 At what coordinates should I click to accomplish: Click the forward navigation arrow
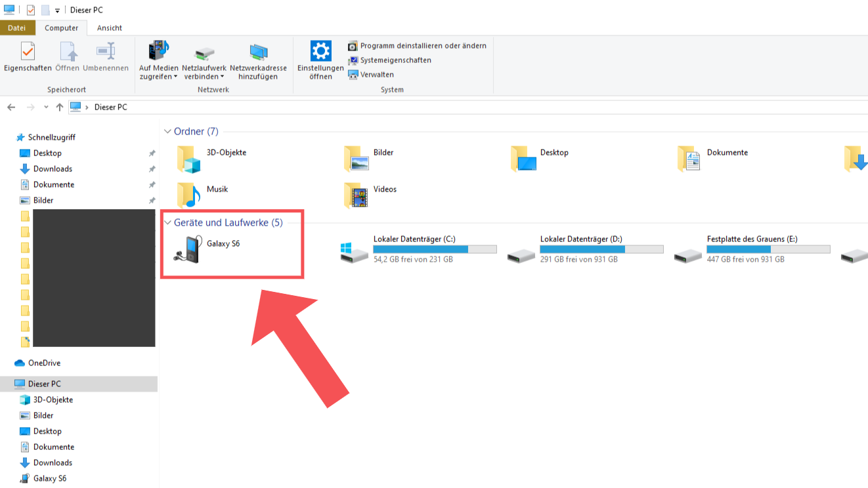[x=30, y=107]
